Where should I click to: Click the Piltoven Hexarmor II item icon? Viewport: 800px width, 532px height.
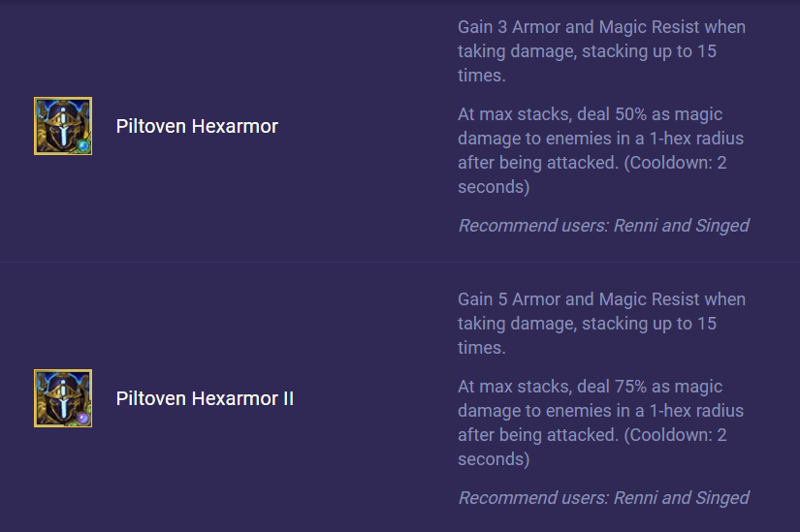click(63, 398)
